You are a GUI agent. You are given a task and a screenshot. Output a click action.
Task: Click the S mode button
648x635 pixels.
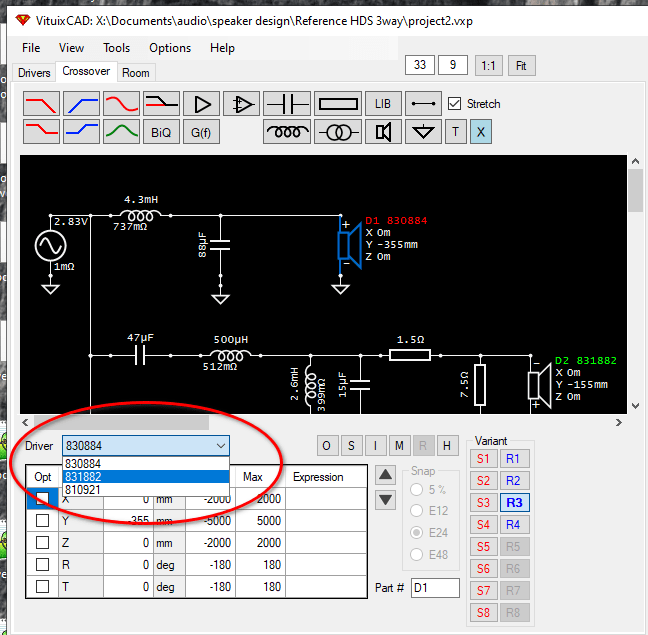point(351,446)
